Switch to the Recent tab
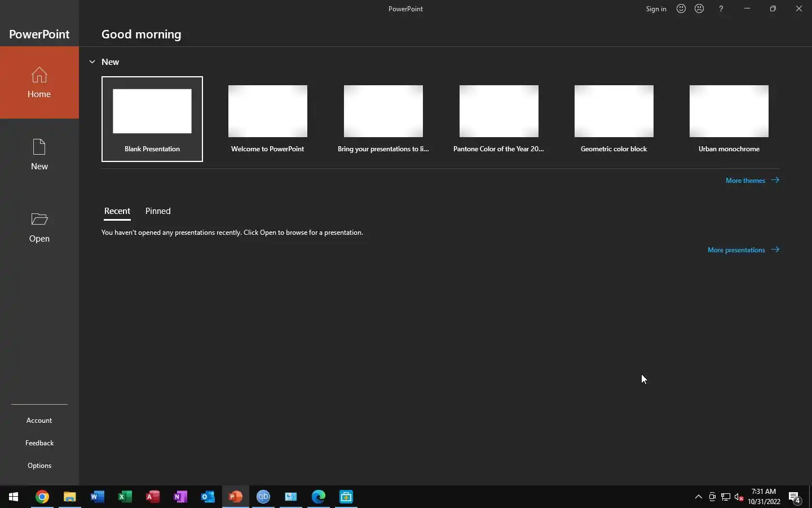Viewport: 812px width, 508px height. 117,211
